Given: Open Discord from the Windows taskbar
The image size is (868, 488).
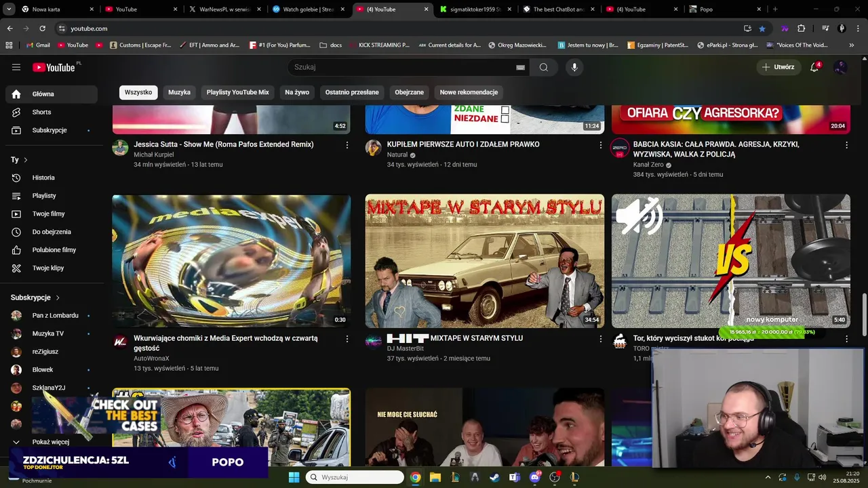Looking at the screenshot, I should [535, 477].
